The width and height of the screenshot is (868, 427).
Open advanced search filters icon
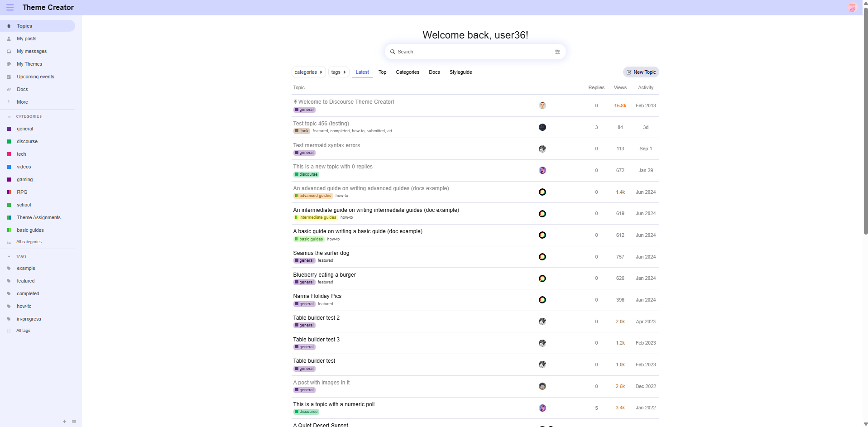(x=557, y=52)
